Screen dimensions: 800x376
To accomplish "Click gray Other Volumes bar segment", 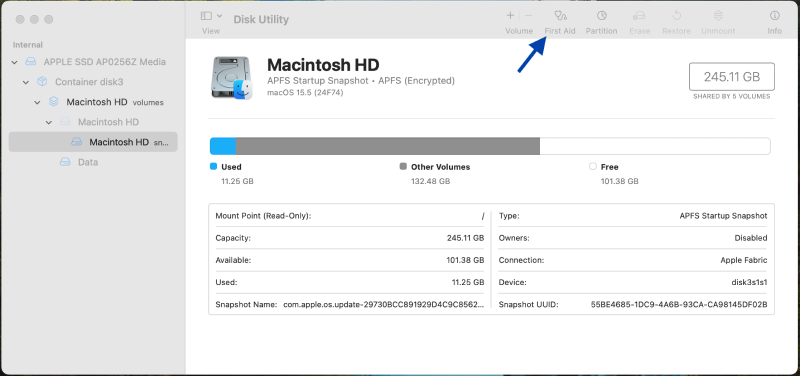I will coord(388,146).
